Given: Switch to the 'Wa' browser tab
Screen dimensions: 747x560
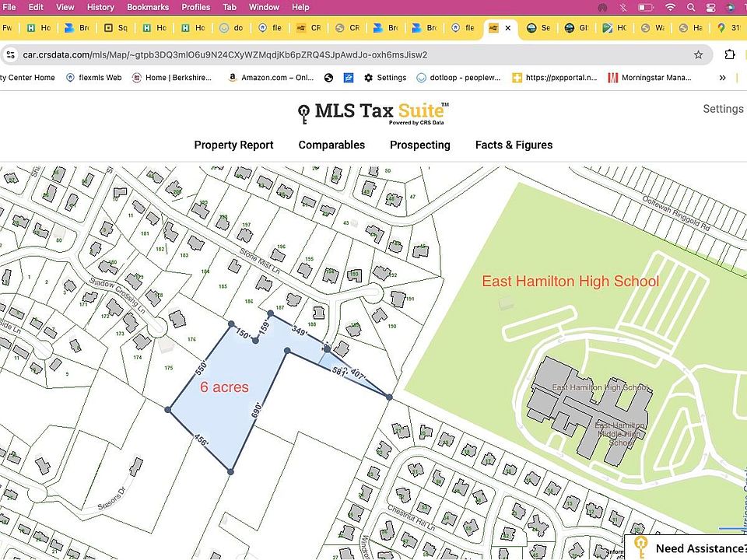Looking at the screenshot, I should (x=653, y=28).
